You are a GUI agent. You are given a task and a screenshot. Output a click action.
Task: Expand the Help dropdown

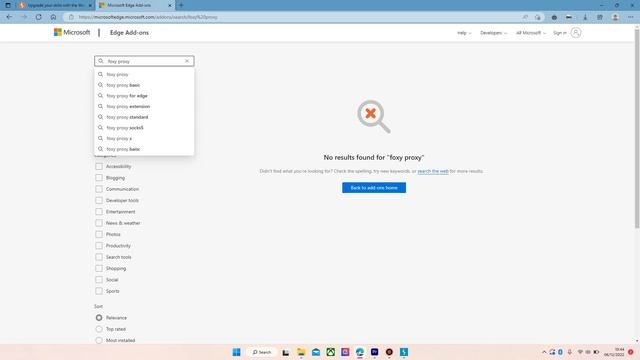pos(464,33)
